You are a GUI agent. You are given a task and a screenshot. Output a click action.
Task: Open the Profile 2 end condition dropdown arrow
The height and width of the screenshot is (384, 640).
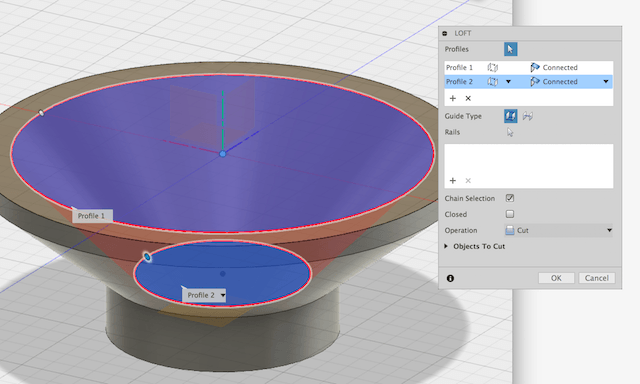508,82
